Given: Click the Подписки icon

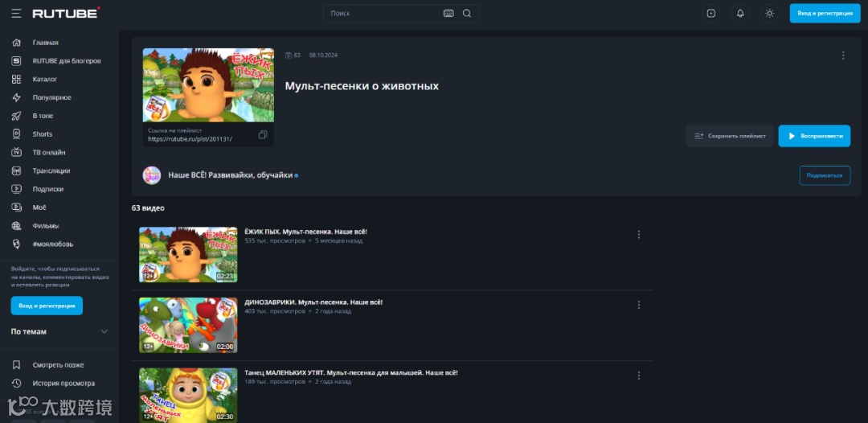Looking at the screenshot, I should click(17, 189).
